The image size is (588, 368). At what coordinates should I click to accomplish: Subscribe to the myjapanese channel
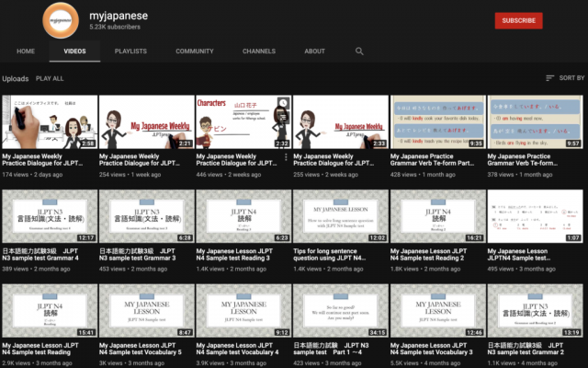pos(518,20)
